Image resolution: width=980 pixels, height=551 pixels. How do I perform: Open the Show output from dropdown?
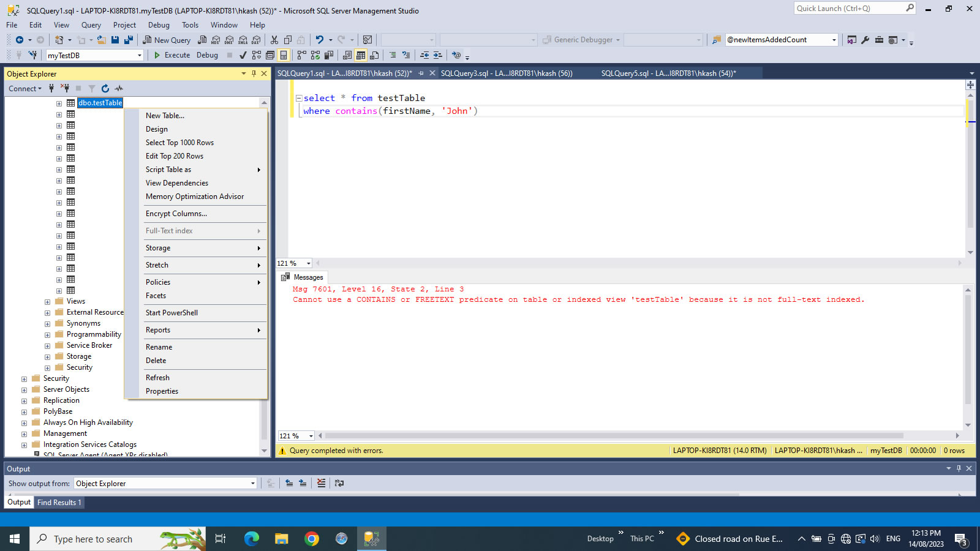pyautogui.click(x=252, y=484)
